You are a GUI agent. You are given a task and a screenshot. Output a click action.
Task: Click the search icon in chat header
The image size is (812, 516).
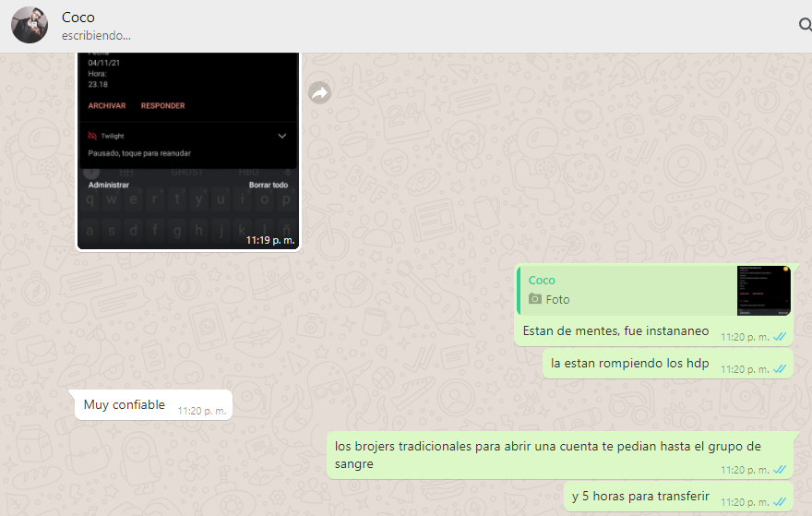(x=806, y=24)
